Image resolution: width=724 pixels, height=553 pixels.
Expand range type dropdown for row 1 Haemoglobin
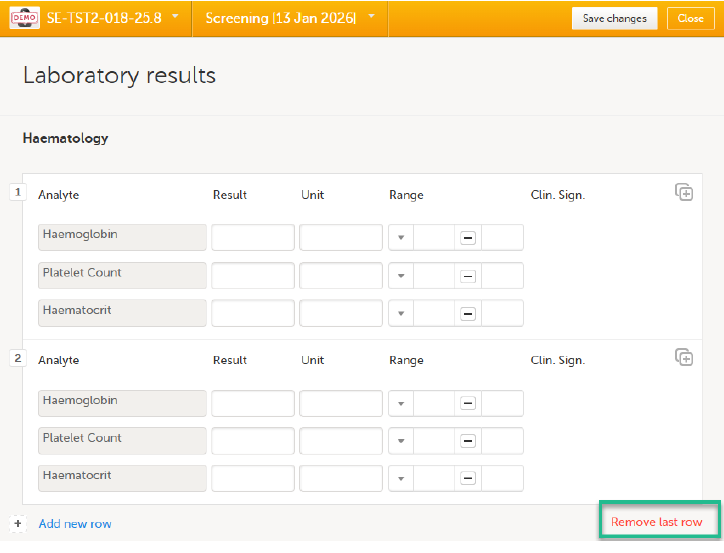click(x=401, y=238)
